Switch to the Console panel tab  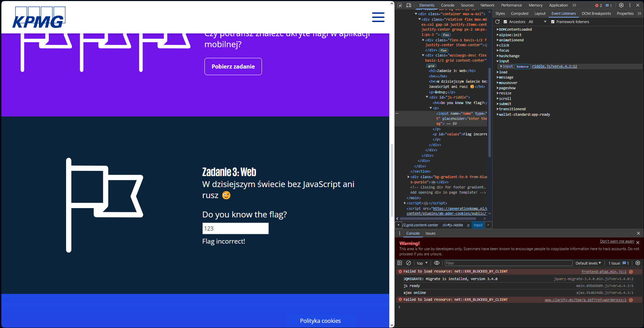(447, 5)
